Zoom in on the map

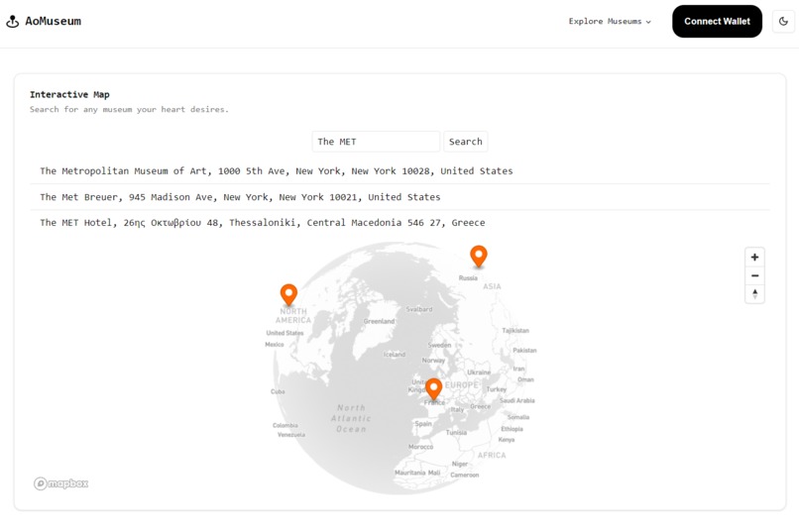tap(754, 258)
